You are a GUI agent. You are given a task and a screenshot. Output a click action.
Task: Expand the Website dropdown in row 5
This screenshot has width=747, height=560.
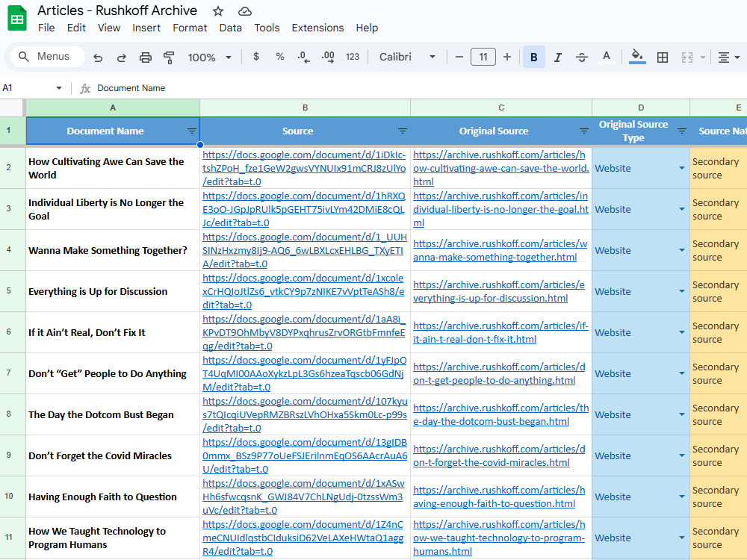click(682, 291)
